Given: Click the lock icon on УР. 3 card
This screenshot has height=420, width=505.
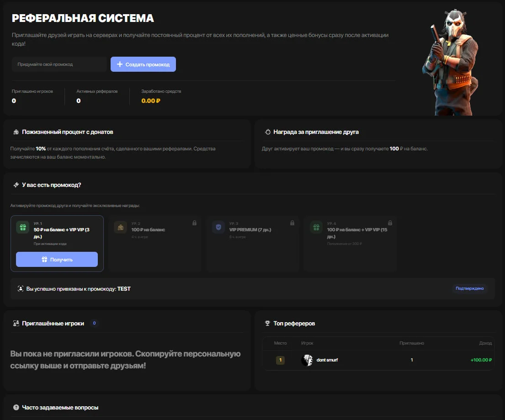Looking at the screenshot, I should [x=292, y=223].
